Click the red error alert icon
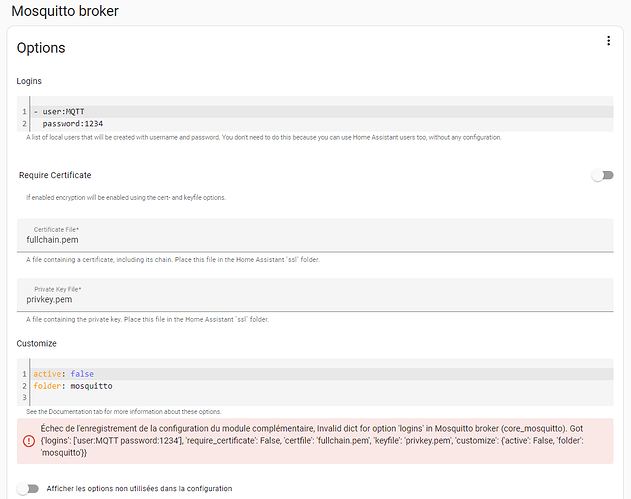 point(29,441)
